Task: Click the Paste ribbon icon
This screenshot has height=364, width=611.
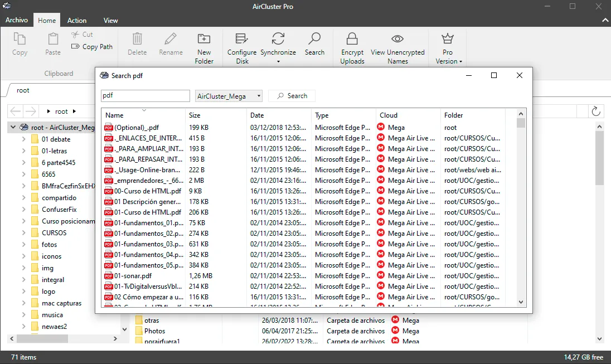Action: pyautogui.click(x=53, y=39)
